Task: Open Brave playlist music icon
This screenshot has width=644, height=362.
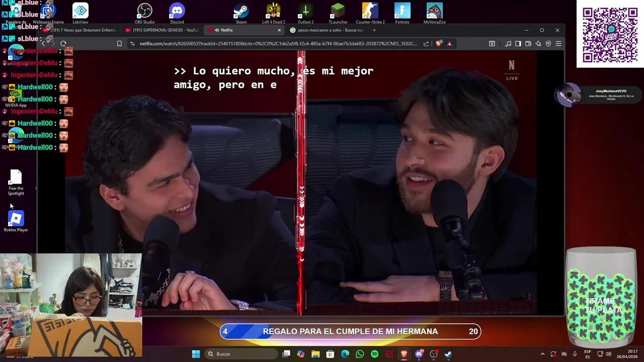Action: (508, 44)
